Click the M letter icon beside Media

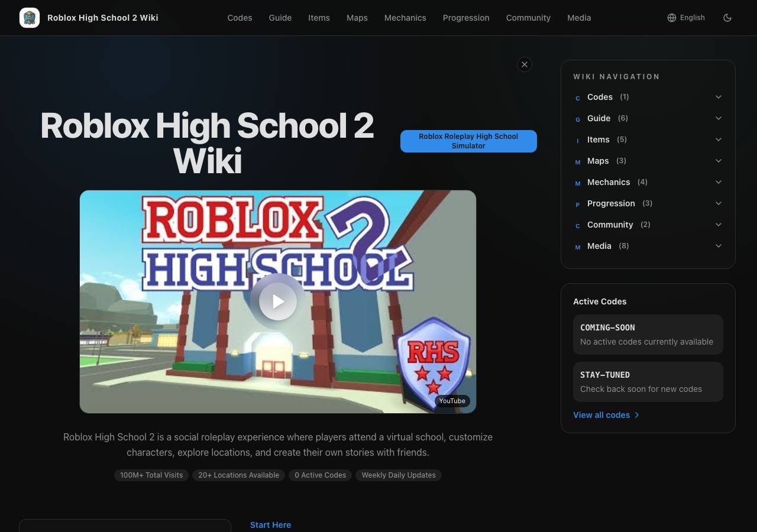(x=578, y=247)
